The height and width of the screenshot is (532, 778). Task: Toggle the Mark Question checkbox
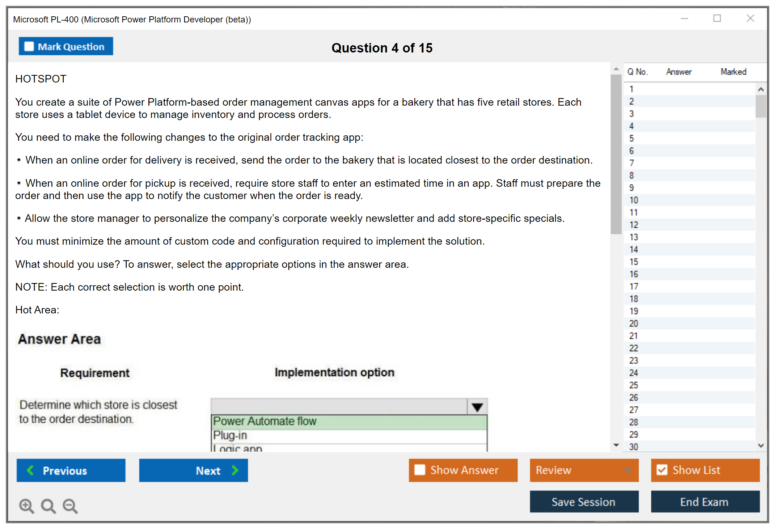[x=29, y=46]
